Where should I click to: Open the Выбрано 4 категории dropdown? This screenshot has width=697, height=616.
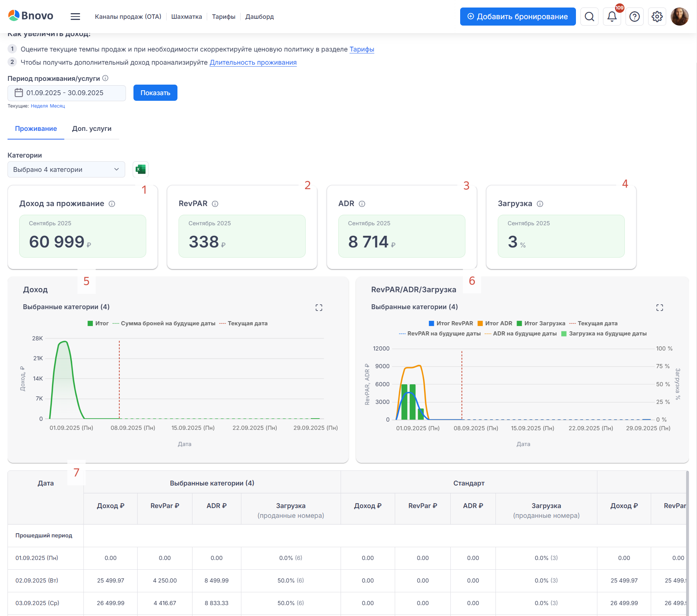tap(66, 170)
